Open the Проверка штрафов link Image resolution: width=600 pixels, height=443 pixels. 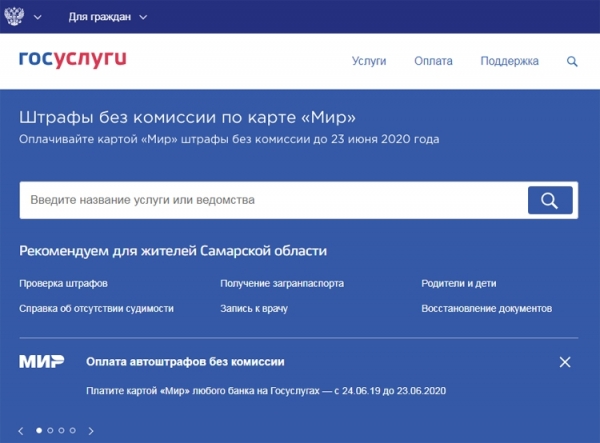[x=63, y=284]
